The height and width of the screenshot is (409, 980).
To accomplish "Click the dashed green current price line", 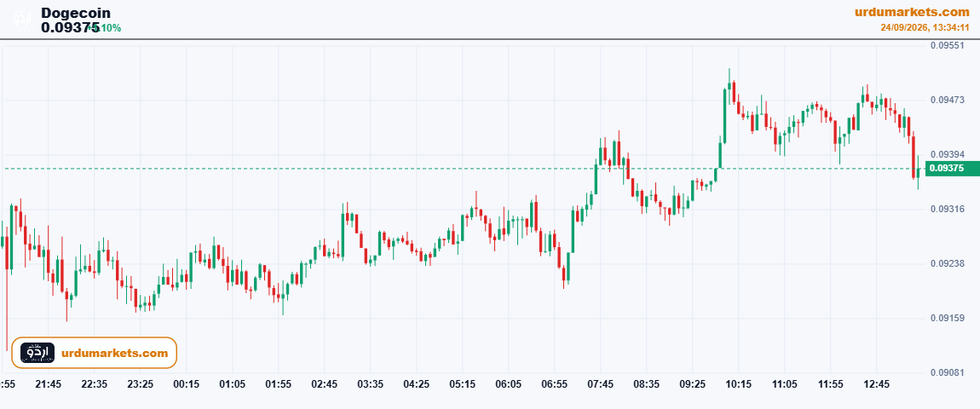I will [x=463, y=168].
